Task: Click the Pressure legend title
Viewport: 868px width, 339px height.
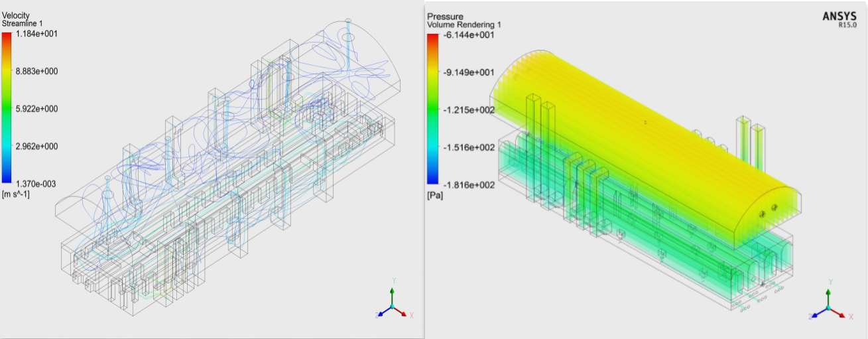Action: pos(445,16)
